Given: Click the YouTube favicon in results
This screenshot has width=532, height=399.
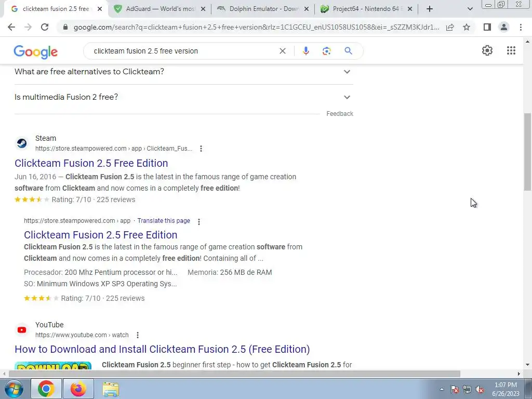Looking at the screenshot, I should [x=22, y=330].
